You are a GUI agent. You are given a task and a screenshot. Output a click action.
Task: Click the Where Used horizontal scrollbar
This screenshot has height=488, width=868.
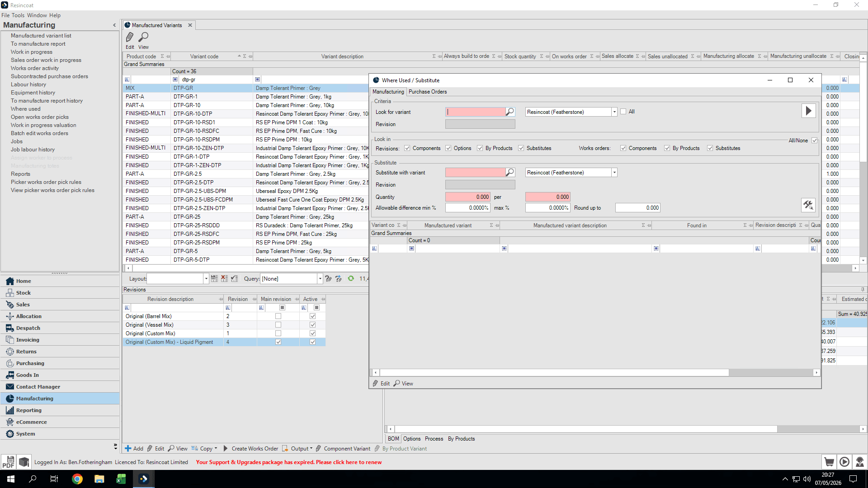point(554,373)
